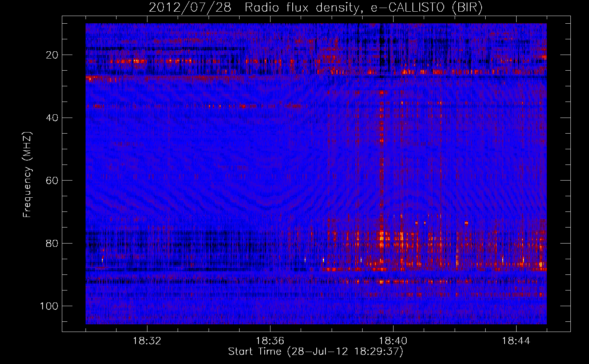
Task: Click the '18:40' time tick label
Action: click(393, 341)
